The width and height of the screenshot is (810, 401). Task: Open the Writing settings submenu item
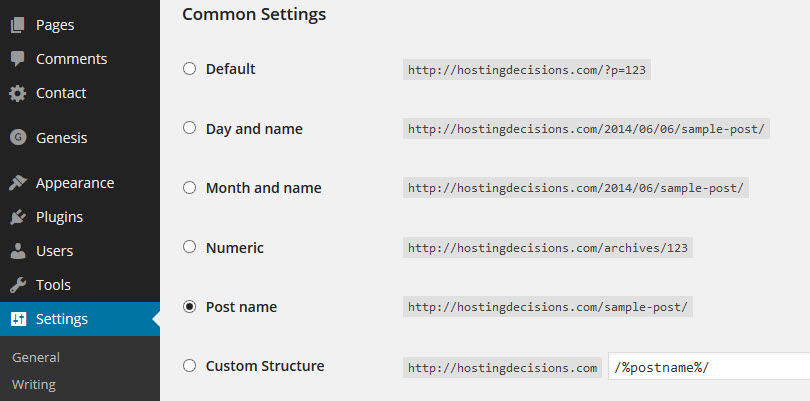click(x=34, y=385)
